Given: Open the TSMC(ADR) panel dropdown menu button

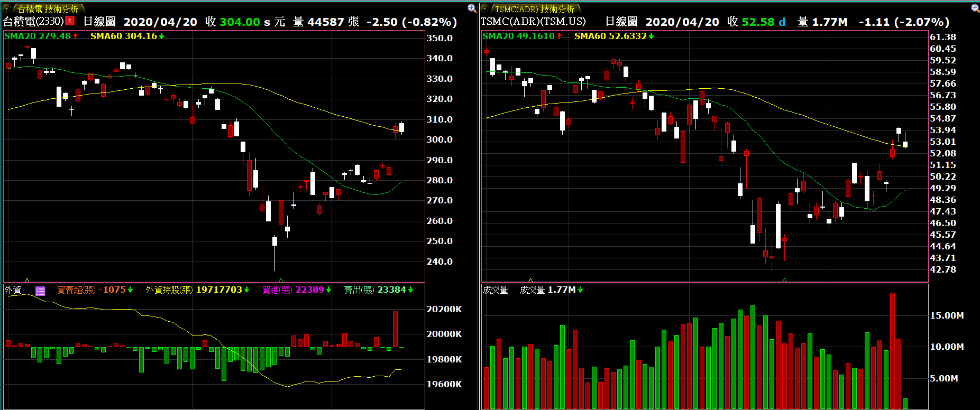Looking at the screenshot, I should [x=484, y=8].
